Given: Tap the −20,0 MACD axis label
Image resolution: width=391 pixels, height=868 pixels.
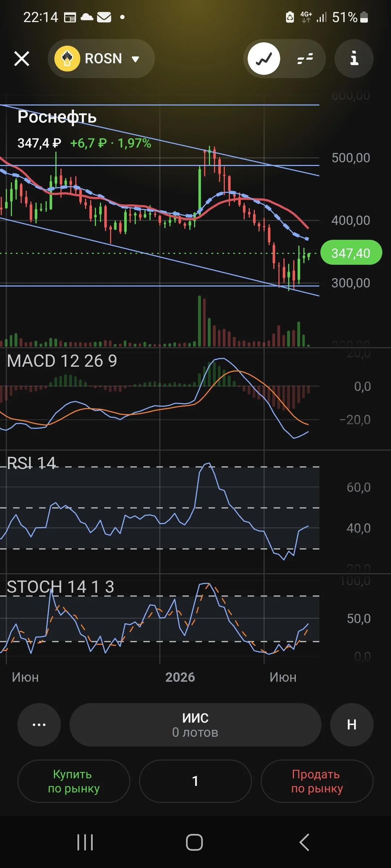Looking at the screenshot, I should pyautogui.click(x=355, y=420).
